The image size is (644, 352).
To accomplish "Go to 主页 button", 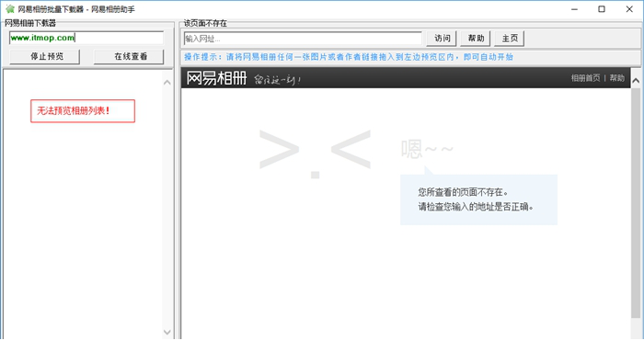I will (510, 39).
